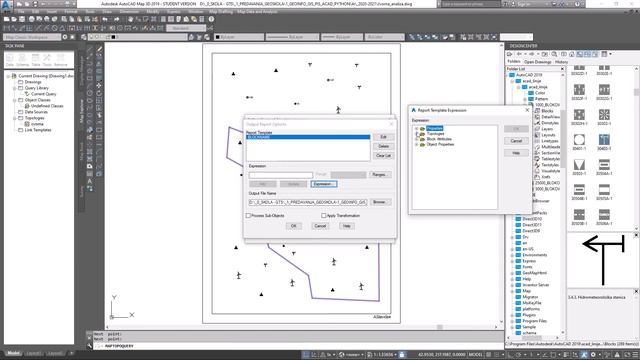Viewport: 640px width, 360px height.
Task: Expand the Pattern folder in DesignCenter
Action: [525, 99]
